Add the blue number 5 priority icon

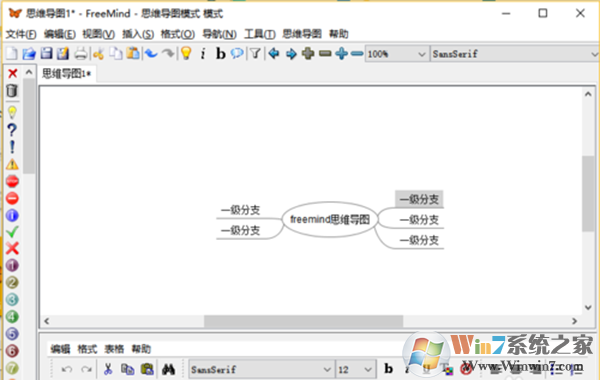[x=12, y=334]
